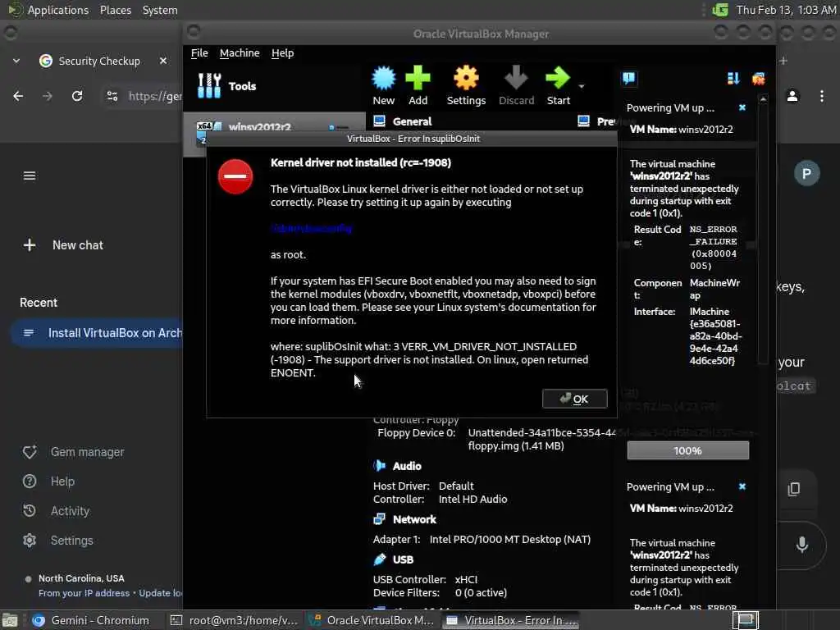The width and height of the screenshot is (840, 630).
Task: Open the Help menu in VirtualBox
Action: (x=282, y=53)
